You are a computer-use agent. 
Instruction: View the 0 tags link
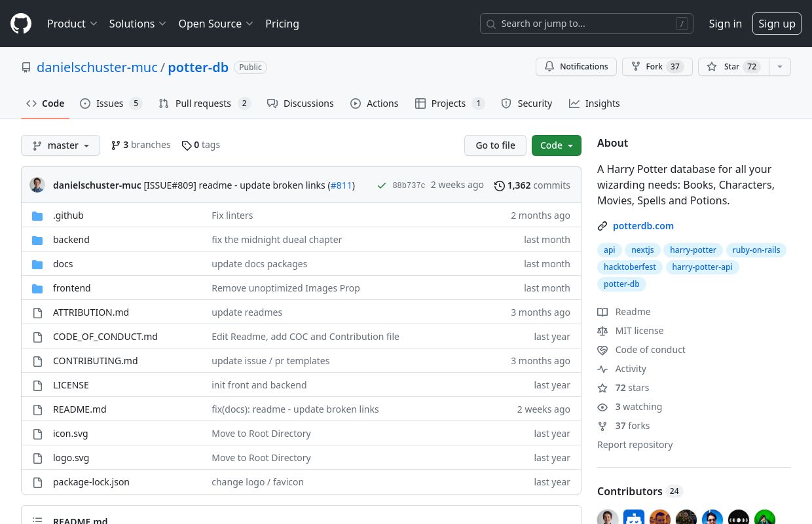coord(201,145)
